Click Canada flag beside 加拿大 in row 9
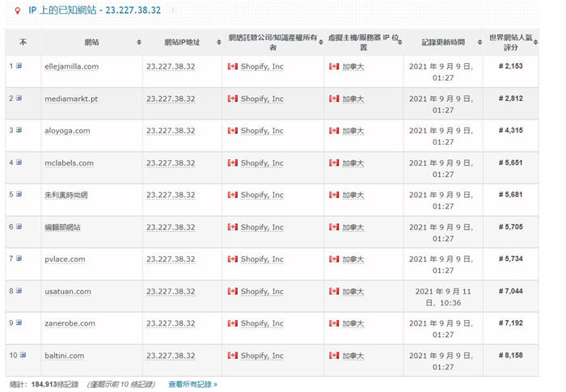The height and width of the screenshot is (392, 566). [334, 323]
